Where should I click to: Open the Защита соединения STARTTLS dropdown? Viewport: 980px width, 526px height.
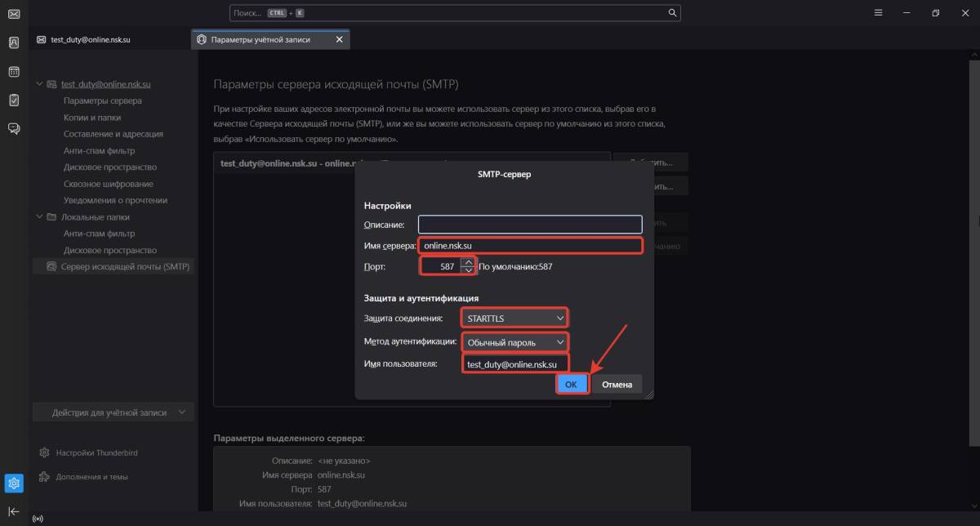[514, 318]
